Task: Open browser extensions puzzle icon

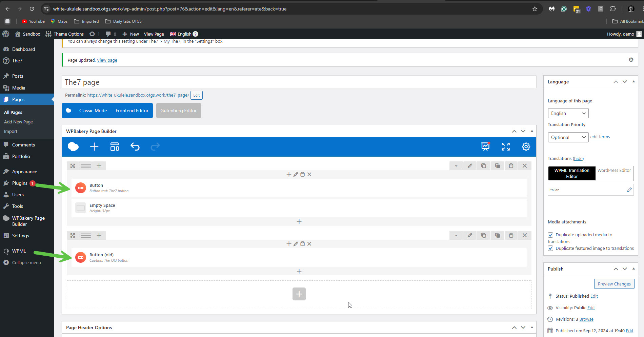Action: tap(613, 9)
